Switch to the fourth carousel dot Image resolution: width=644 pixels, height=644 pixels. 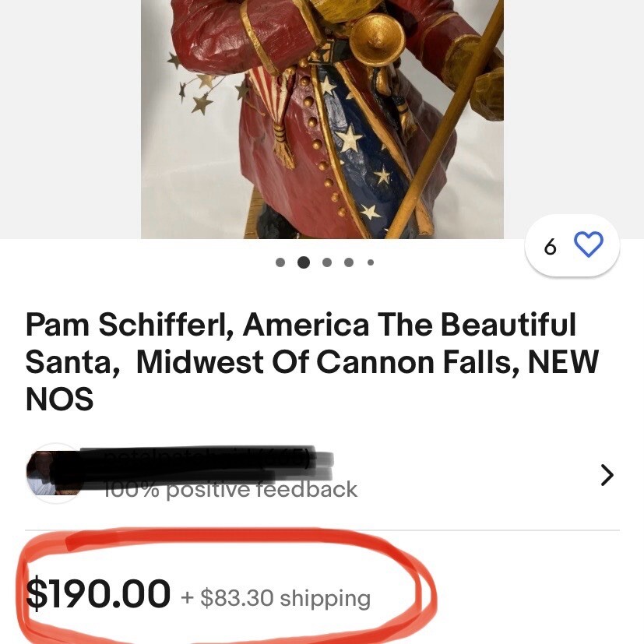[x=349, y=262]
